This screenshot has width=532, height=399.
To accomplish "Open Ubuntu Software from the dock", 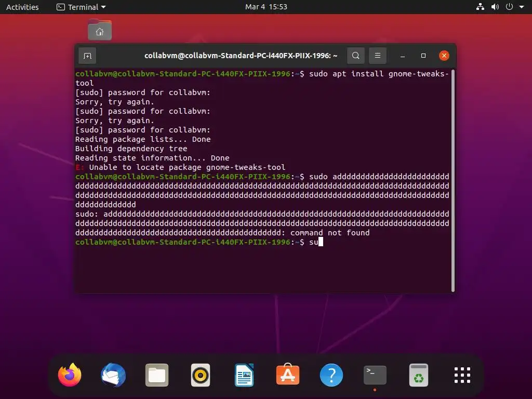I will click(x=288, y=374).
